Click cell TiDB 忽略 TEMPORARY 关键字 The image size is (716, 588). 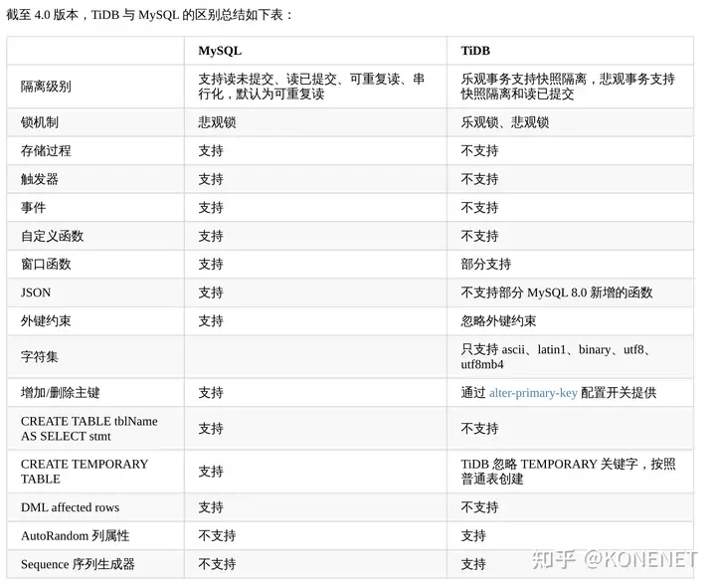coord(568,472)
